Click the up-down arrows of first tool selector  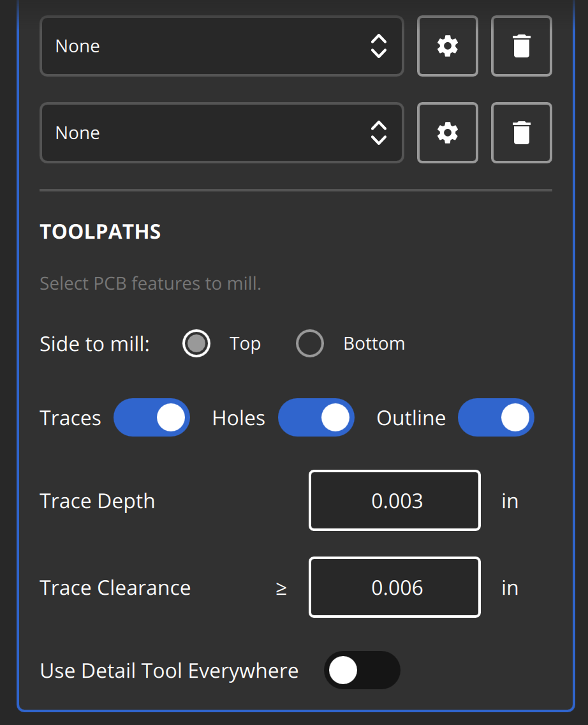379,46
